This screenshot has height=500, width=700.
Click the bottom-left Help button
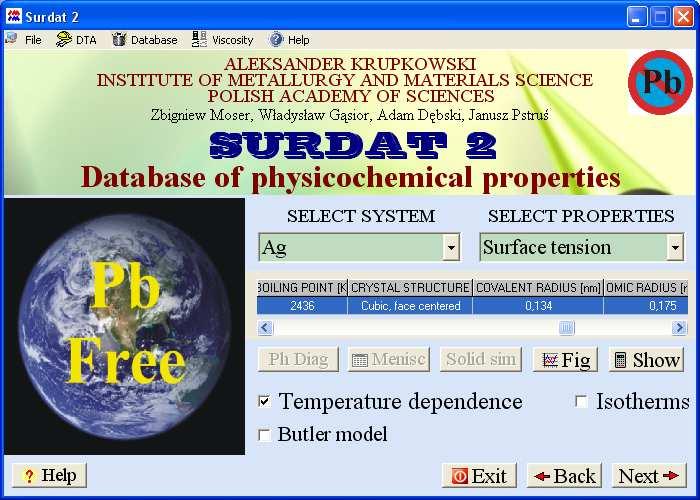50,475
